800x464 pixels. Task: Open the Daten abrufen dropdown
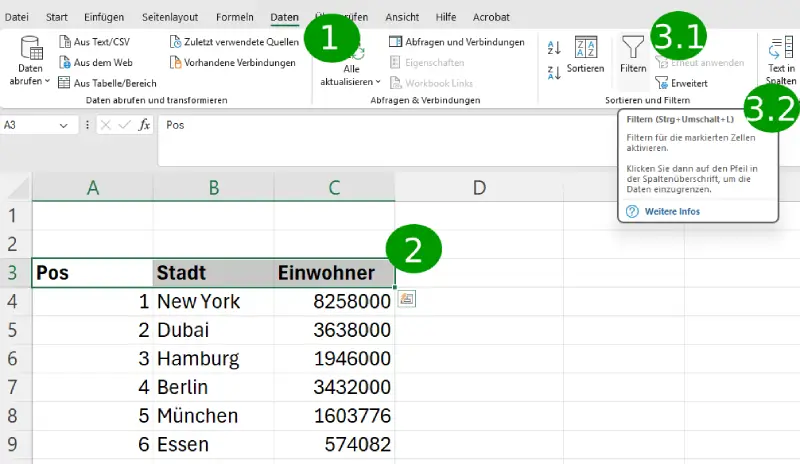(x=30, y=61)
